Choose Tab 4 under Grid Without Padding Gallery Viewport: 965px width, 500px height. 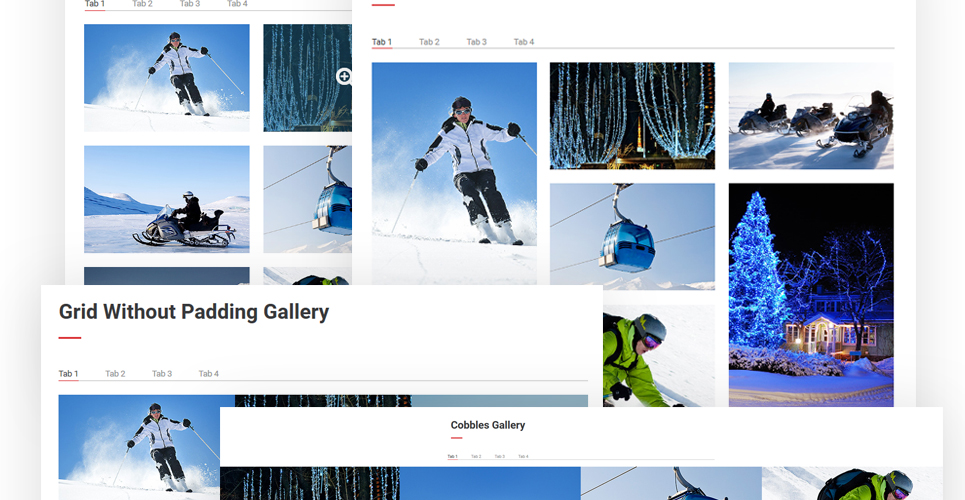(x=209, y=373)
